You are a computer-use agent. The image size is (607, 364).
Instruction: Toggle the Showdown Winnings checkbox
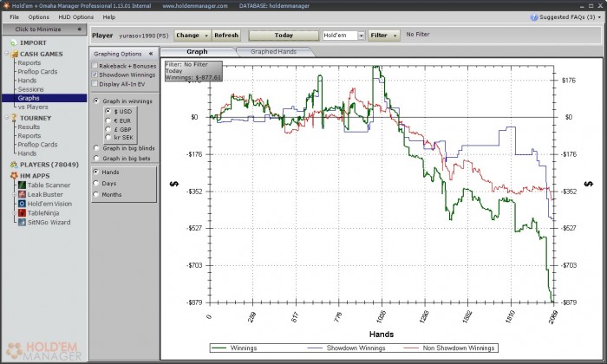(95, 75)
